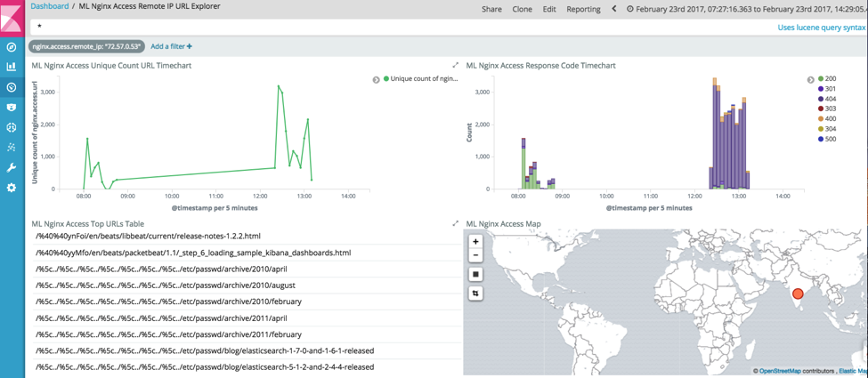Select the elasticsearch-5-1-2-and-2-4-4-released URL row

[247, 367]
